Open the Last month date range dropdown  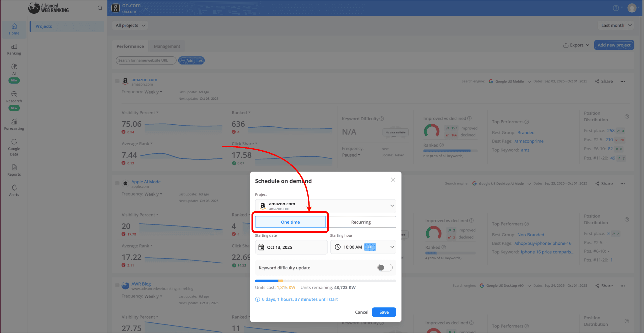[616, 25]
